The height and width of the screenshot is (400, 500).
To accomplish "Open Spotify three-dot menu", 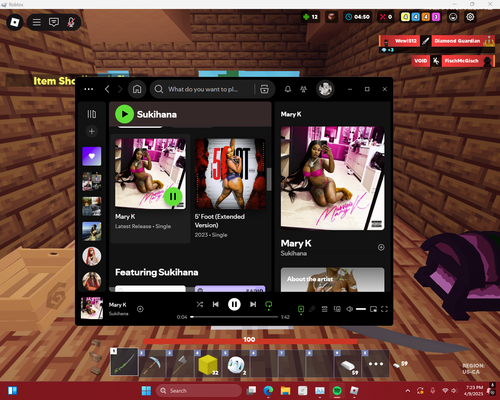I will tap(89, 89).
